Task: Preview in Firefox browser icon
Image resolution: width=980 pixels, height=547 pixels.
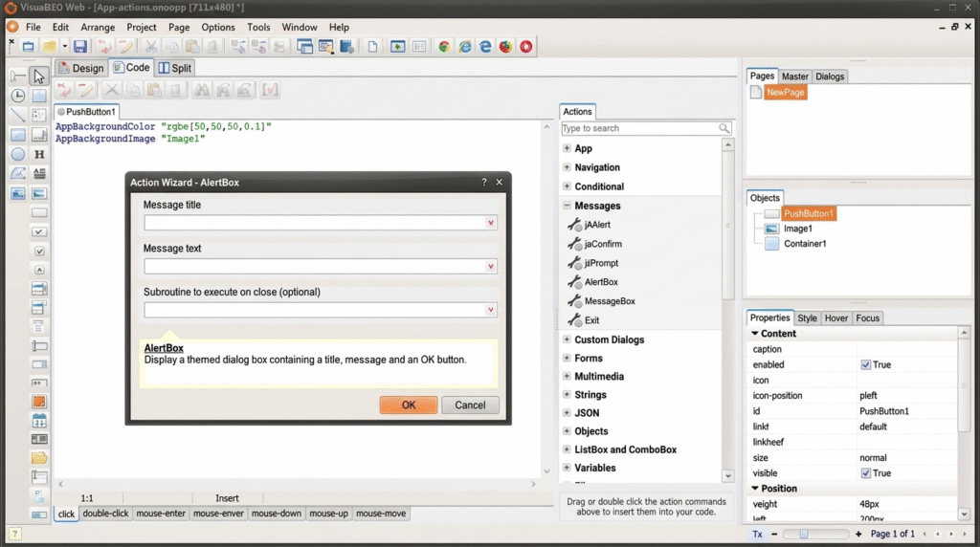Action: pyautogui.click(x=505, y=46)
